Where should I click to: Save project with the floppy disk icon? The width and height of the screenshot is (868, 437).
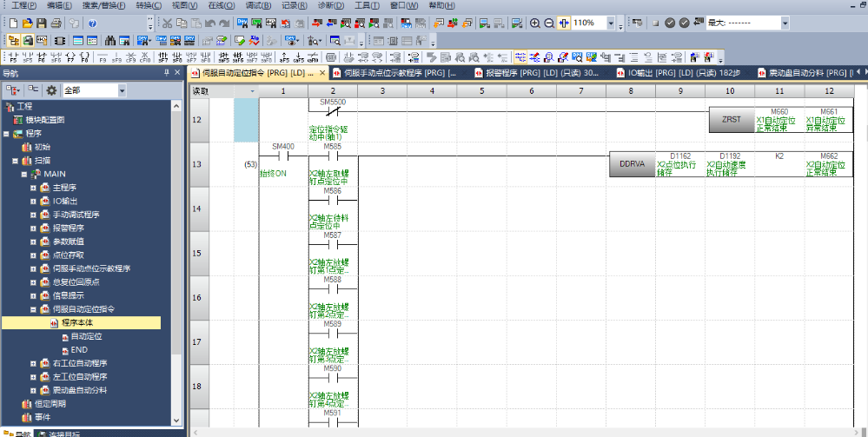click(x=42, y=23)
